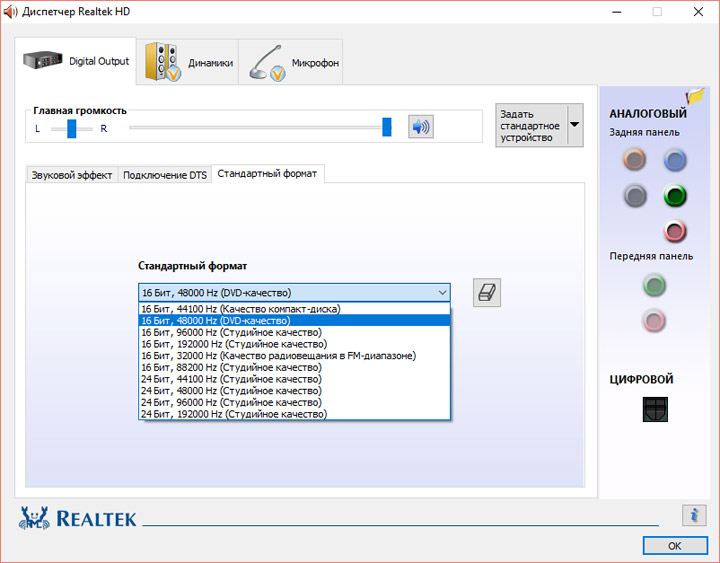Click the Realtek HD speaker title icon
This screenshot has height=563, width=720.
[10, 11]
